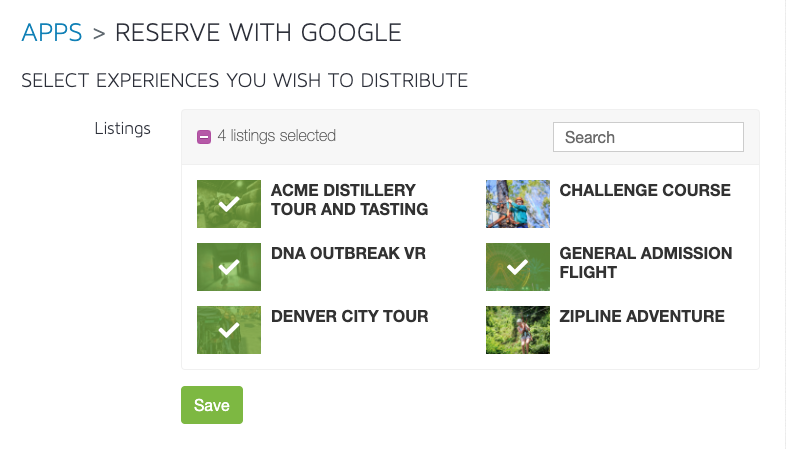Screen dimensions: 786x449
Task: Select the Challenge Course thumbnail image
Action: point(517,204)
